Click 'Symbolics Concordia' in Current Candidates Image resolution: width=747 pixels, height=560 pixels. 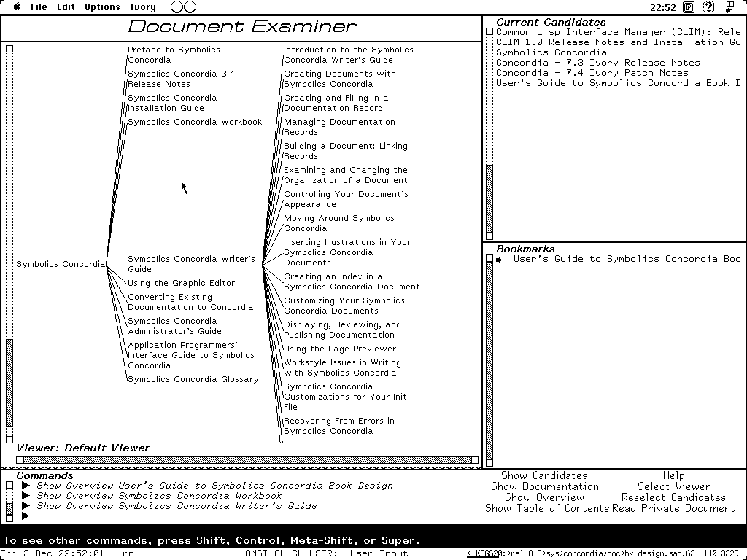click(551, 52)
